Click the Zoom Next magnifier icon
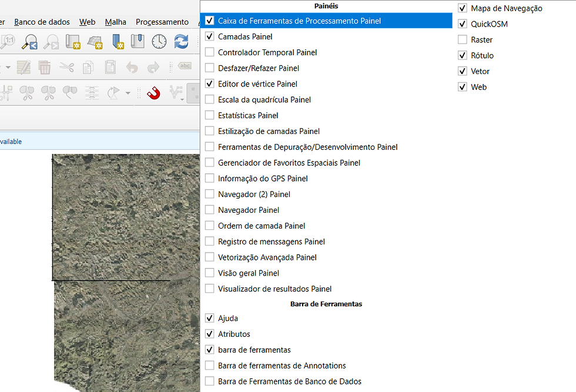576x392 pixels. [51, 42]
